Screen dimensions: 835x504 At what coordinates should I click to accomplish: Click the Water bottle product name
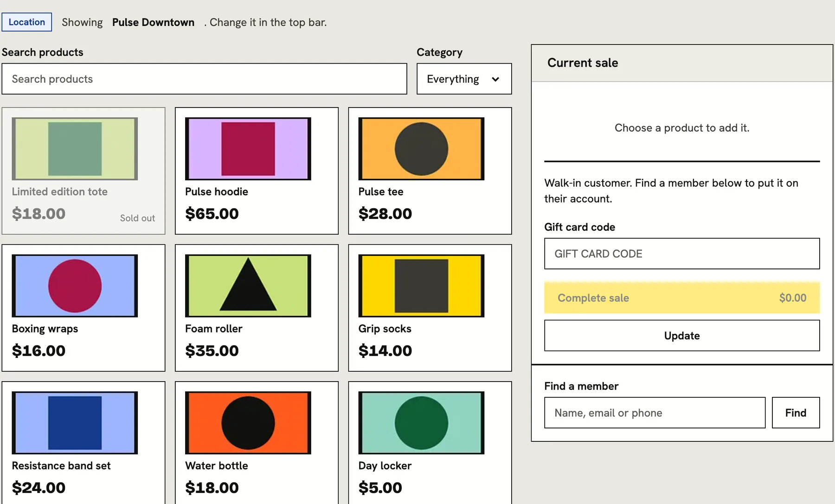217,466
